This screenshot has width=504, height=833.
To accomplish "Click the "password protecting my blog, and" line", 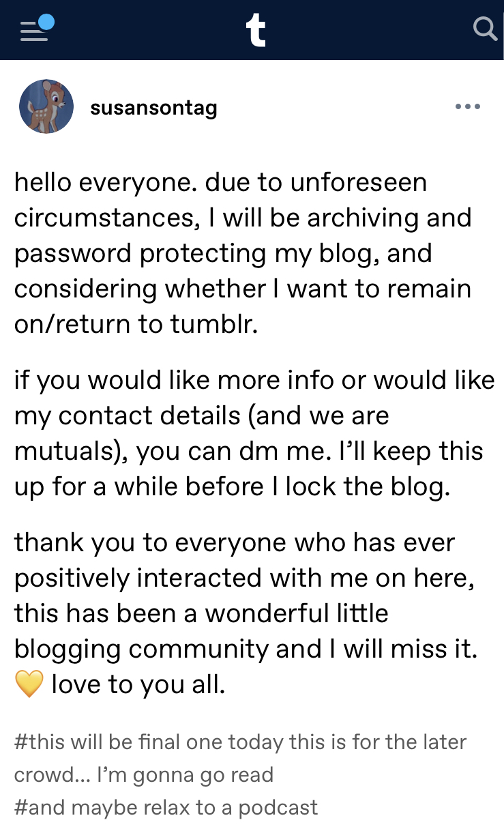I will [223, 253].
